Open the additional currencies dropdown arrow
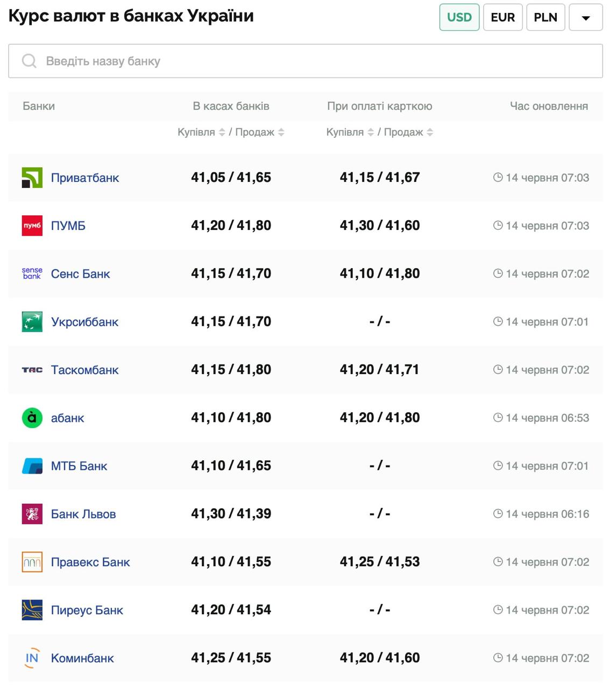The image size is (616, 689). click(x=585, y=17)
